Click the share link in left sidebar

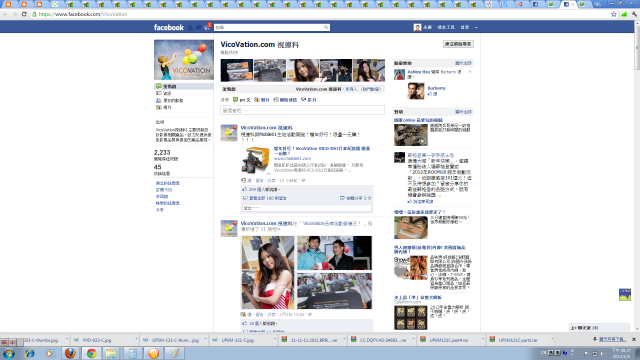(x=160, y=210)
